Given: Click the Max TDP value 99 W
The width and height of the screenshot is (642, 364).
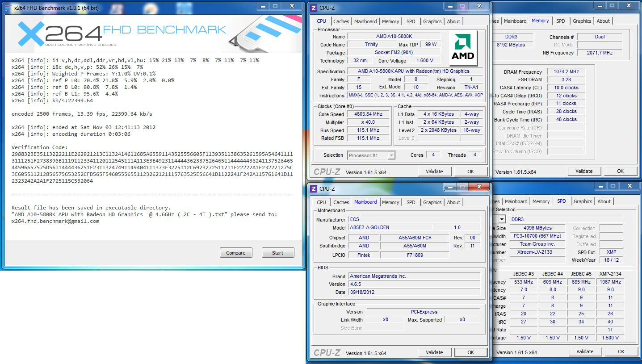Looking at the screenshot, I should point(431,45).
